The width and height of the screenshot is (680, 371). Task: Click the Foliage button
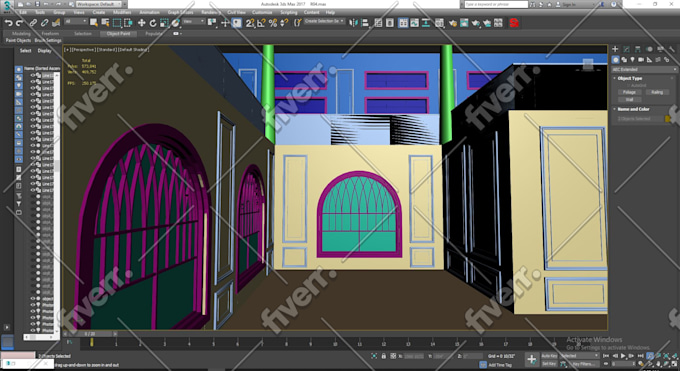click(629, 92)
